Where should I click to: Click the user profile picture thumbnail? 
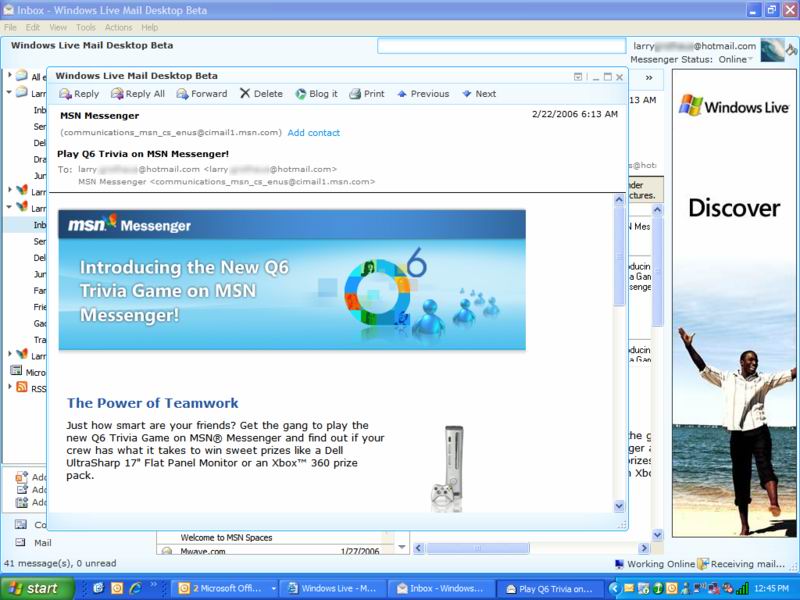[x=772, y=51]
